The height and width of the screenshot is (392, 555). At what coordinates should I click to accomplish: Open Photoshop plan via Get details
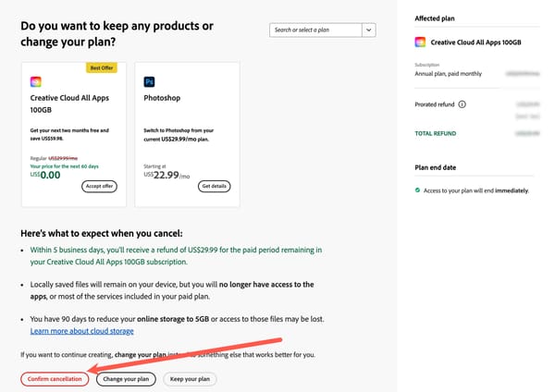(214, 186)
